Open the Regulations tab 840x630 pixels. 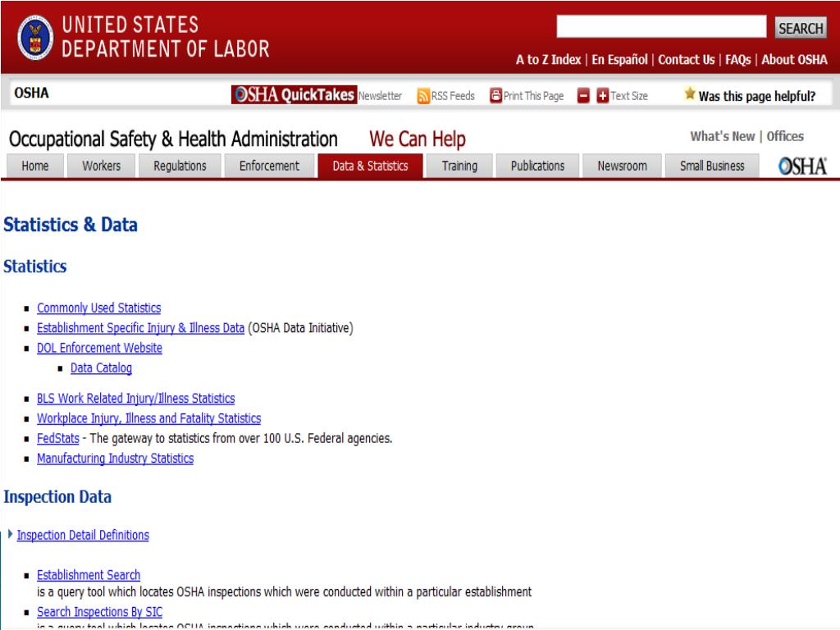pyautogui.click(x=180, y=166)
